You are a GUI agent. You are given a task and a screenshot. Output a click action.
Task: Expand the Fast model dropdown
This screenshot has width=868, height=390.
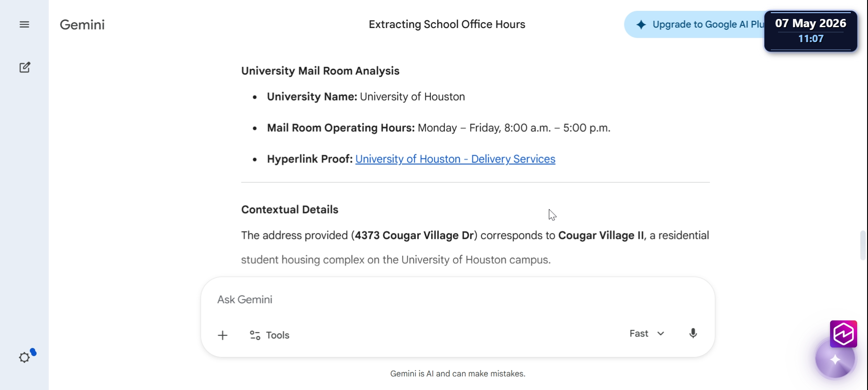(x=647, y=333)
